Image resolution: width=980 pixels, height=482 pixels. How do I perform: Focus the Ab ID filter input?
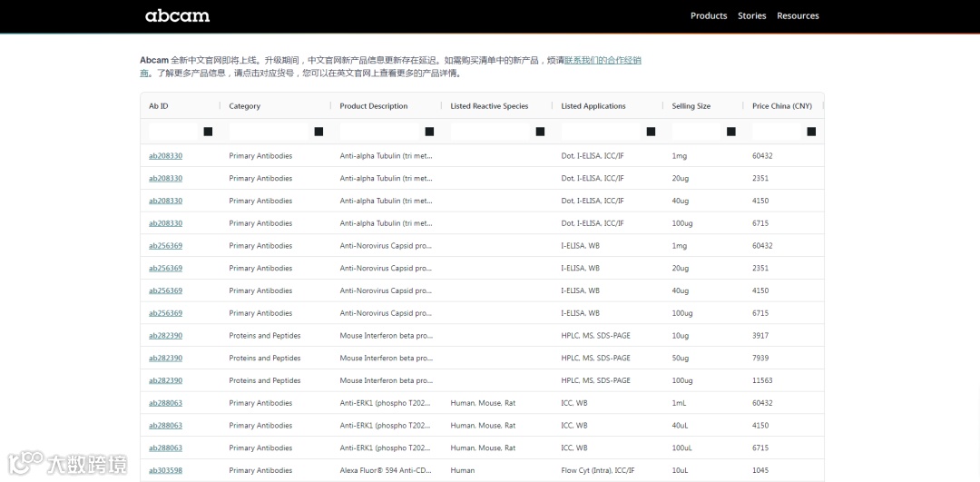tap(173, 132)
